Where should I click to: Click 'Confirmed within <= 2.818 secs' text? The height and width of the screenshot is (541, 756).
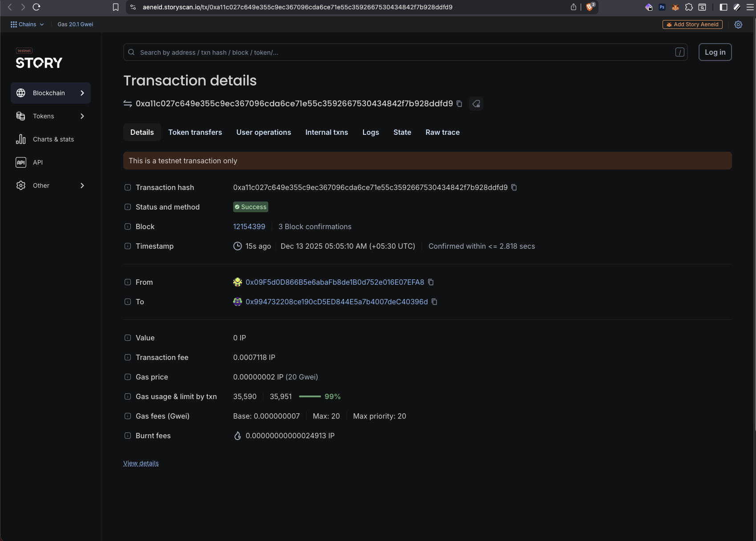pyautogui.click(x=481, y=246)
